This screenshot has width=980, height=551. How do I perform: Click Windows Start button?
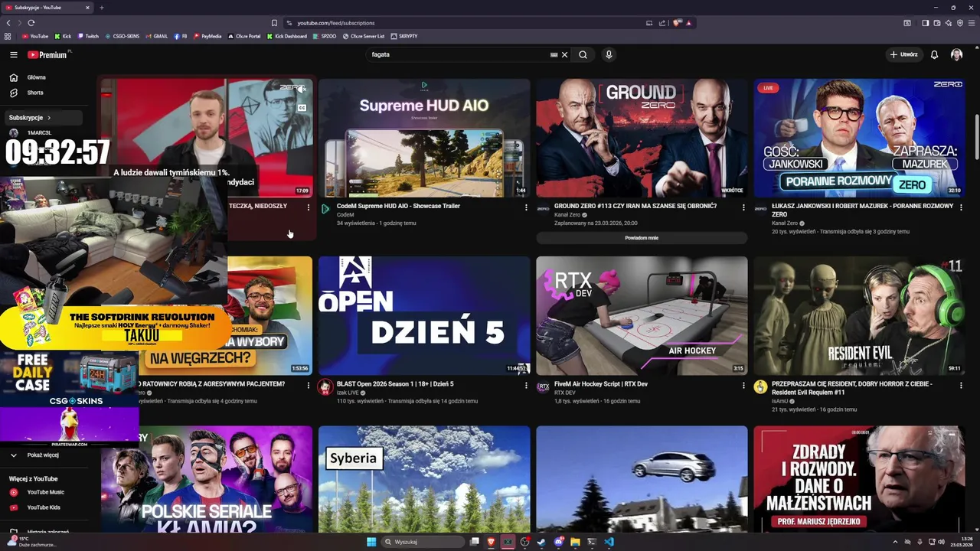click(371, 542)
